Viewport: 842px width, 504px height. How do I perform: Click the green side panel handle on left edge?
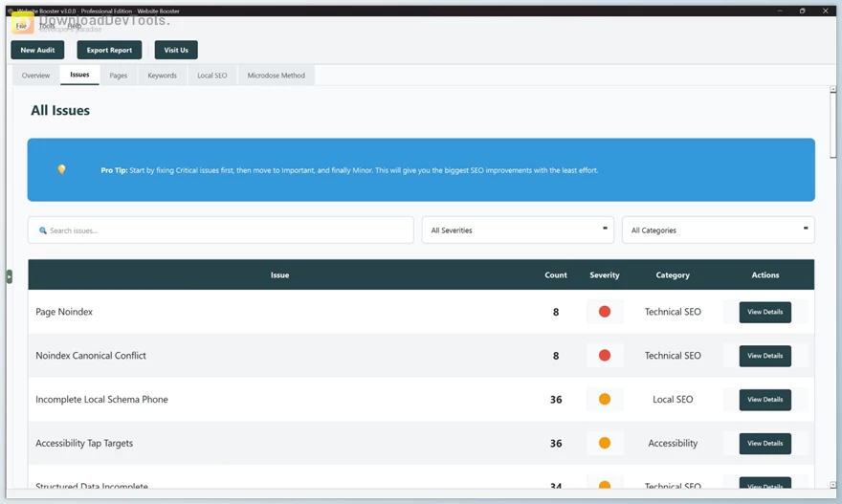[9, 276]
